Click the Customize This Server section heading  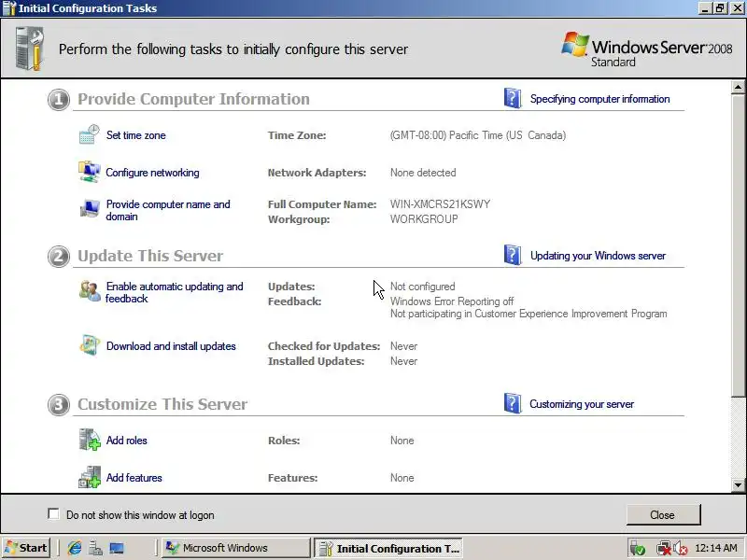[x=162, y=404]
